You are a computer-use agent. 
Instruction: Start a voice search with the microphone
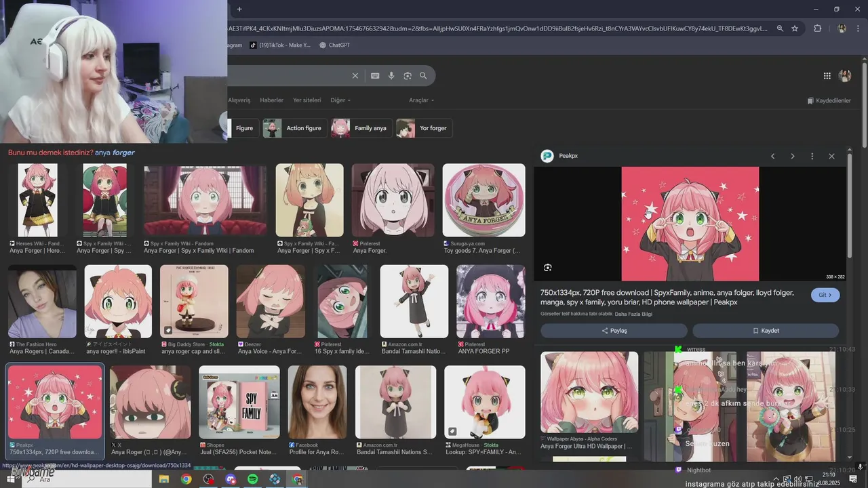[x=391, y=76]
